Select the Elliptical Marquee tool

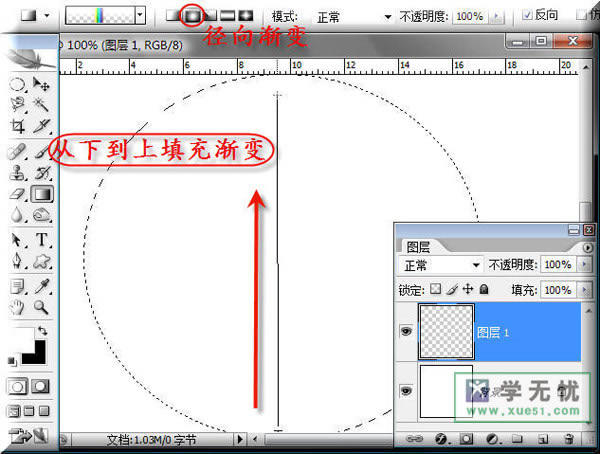(x=17, y=84)
